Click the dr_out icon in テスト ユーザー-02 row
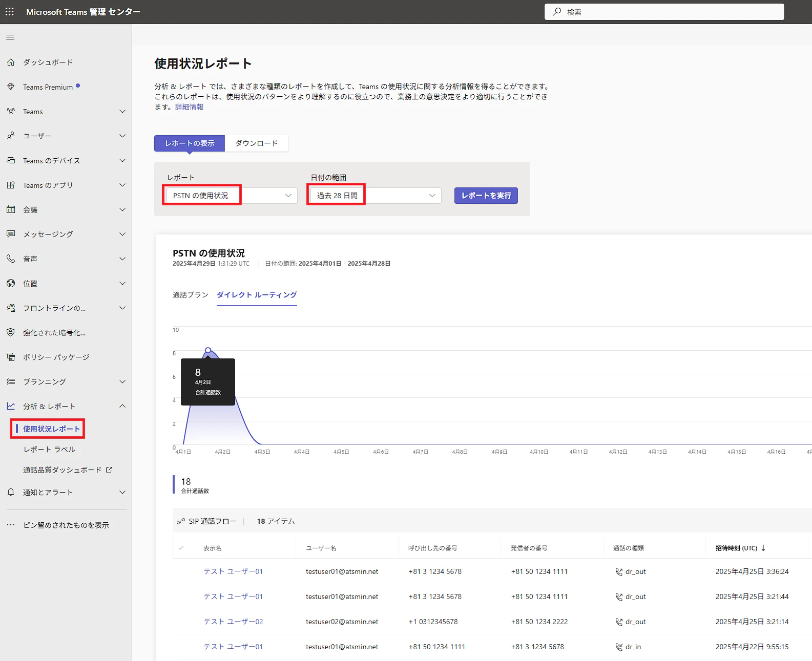Viewport: 812px width, 661px height. click(x=619, y=622)
